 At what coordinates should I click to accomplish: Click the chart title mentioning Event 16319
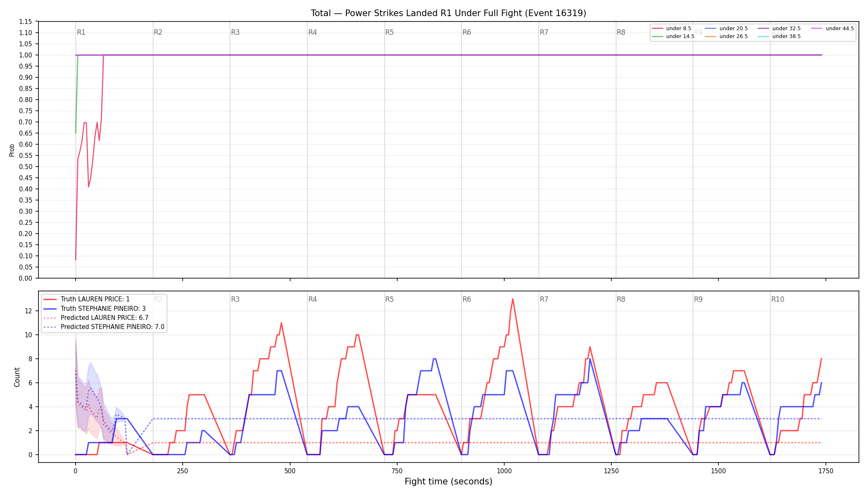tap(448, 13)
